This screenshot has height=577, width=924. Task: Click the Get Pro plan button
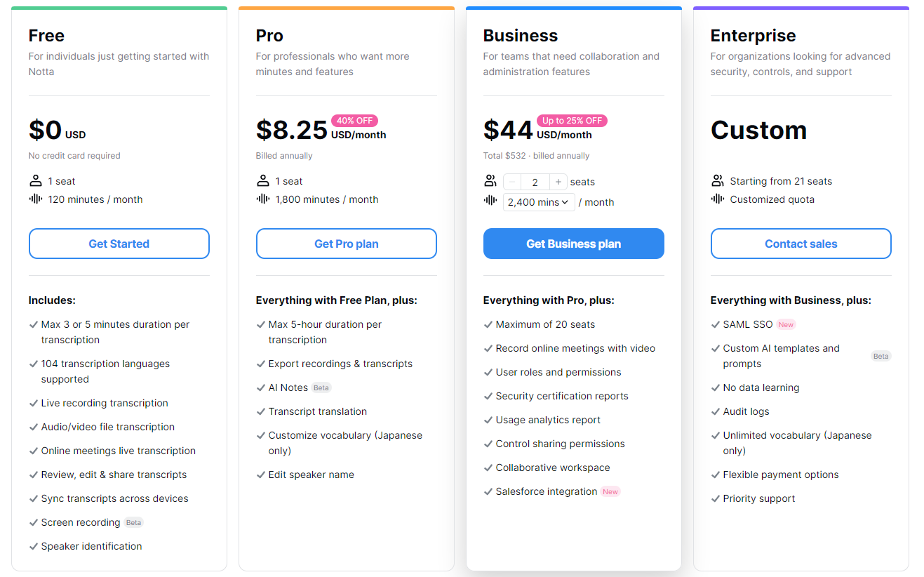click(x=347, y=244)
